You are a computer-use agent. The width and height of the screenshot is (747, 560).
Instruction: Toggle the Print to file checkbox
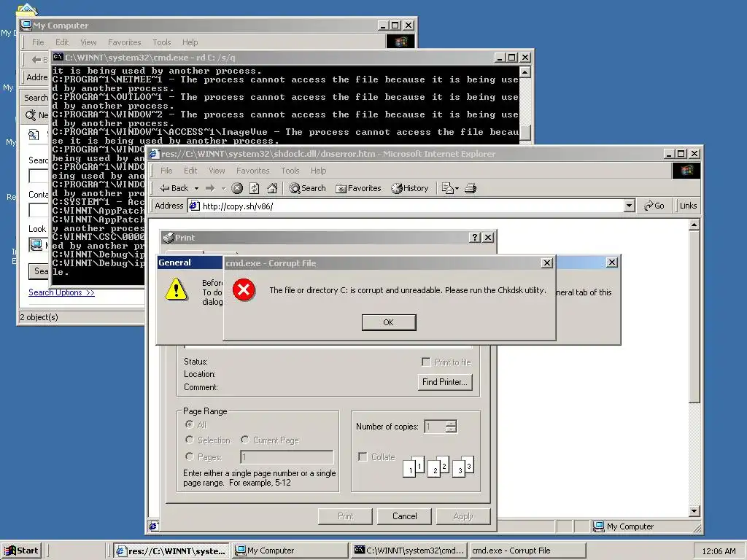point(426,362)
